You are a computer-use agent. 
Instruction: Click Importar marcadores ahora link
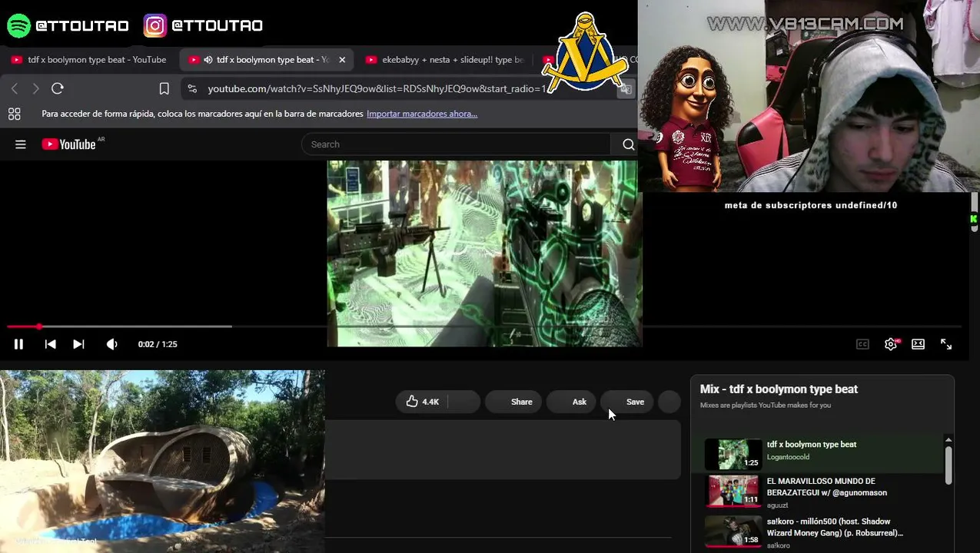tap(422, 114)
